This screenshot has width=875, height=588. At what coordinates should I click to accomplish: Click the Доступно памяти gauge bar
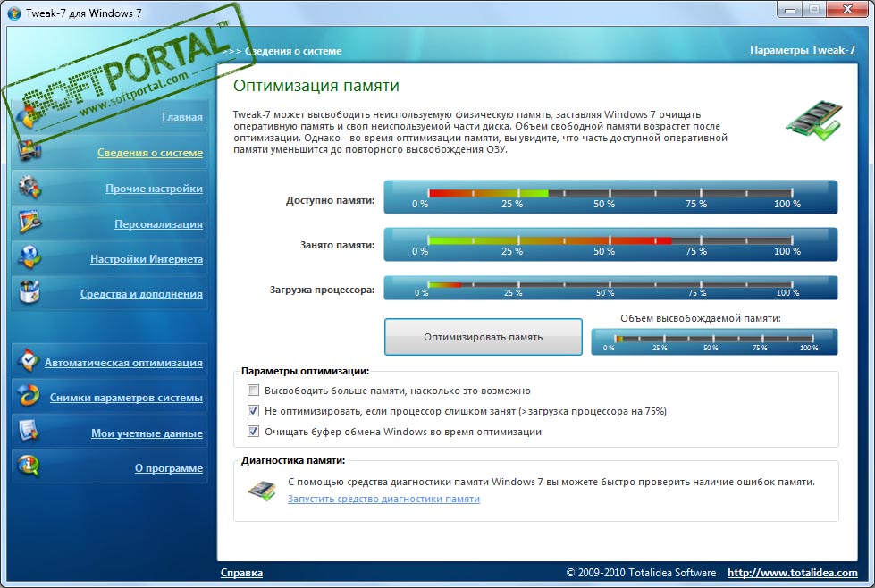610,197
